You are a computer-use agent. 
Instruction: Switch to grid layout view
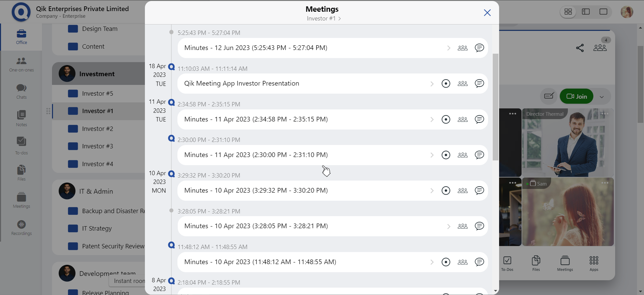click(x=568, y=12)
